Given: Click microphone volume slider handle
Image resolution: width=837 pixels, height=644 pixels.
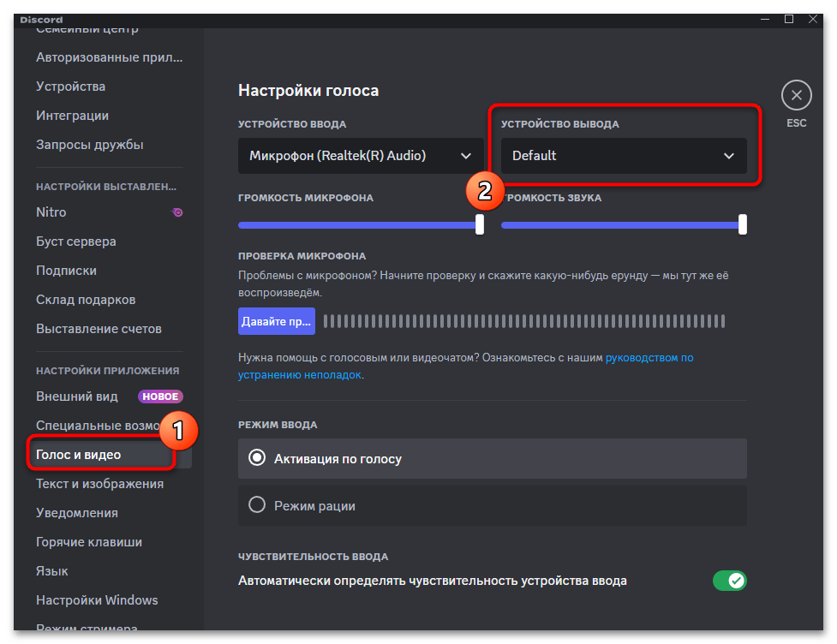Looking at the screenshot, I should pos(480,224).
